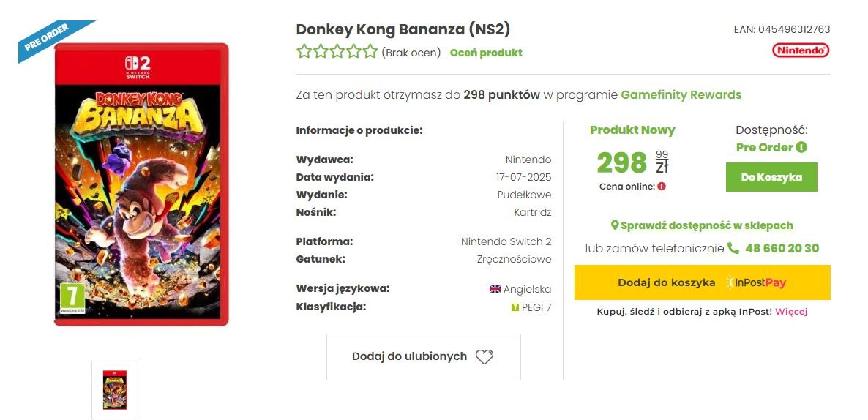868x420 pixels.
Task: Click the InPost Pay logo
Action: click(x=755, y=282)
